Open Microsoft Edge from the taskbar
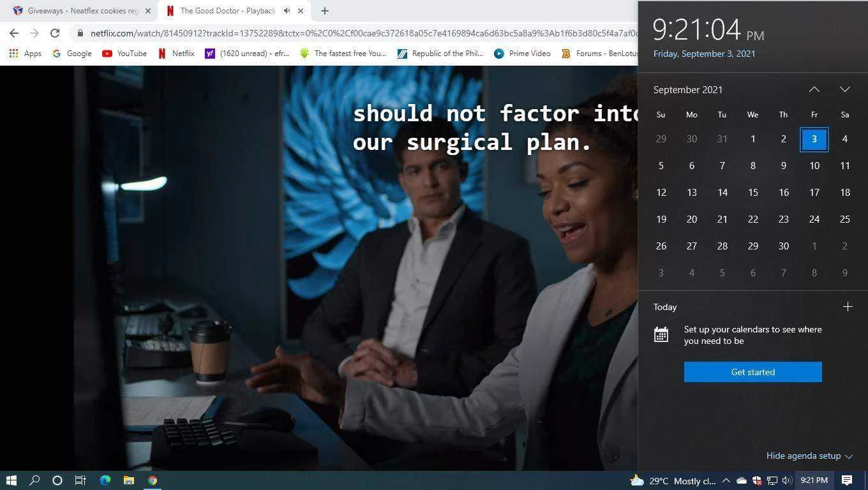868x490 pixels. 105,480
